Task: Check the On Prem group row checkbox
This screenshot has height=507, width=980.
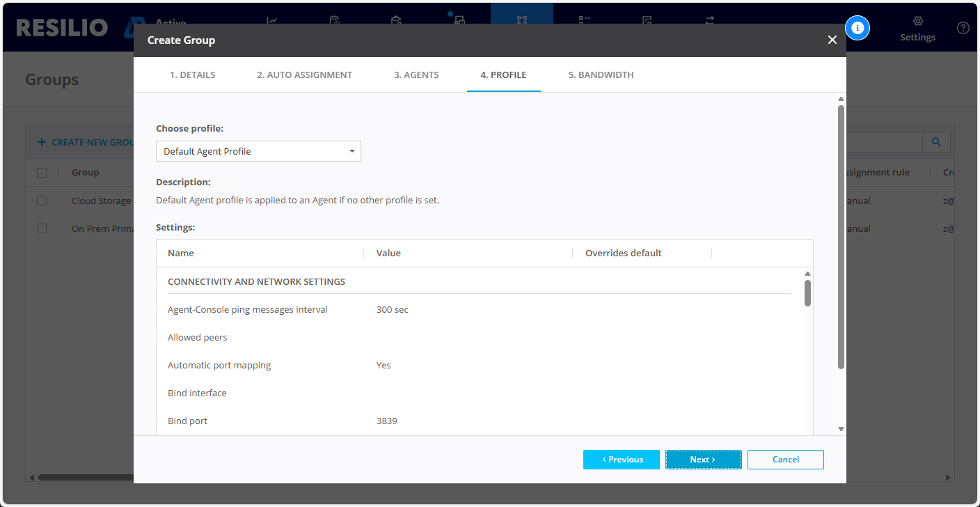Action: click(x=42, y=228)
